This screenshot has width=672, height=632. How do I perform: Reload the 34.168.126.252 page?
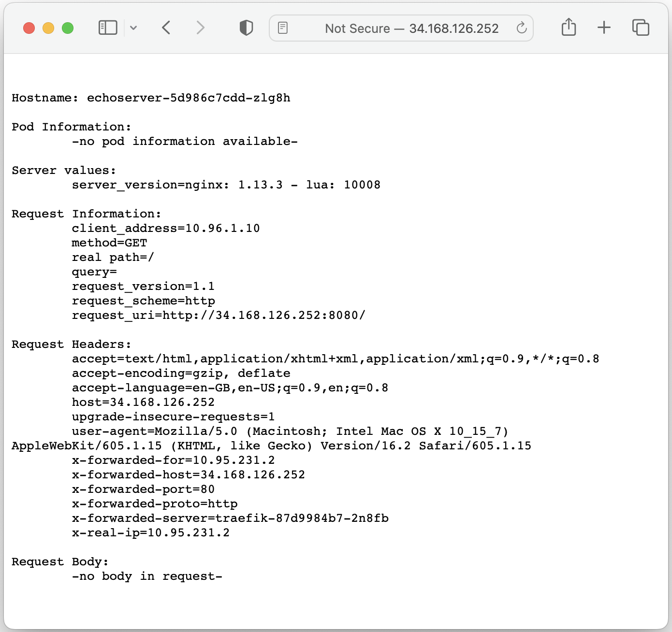[x=521, y=28]
